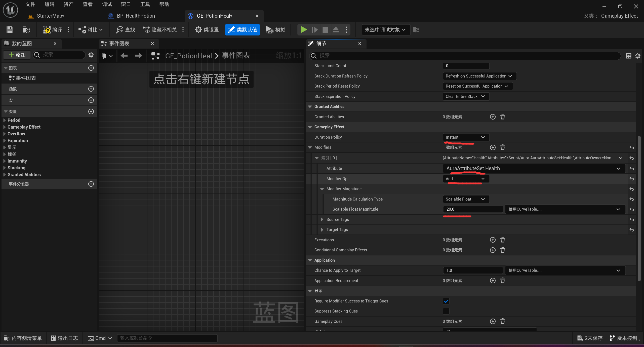Open the Modifier Op Add dropdown
The width and height of the screenshot is (644, 347).
(466, 179)
